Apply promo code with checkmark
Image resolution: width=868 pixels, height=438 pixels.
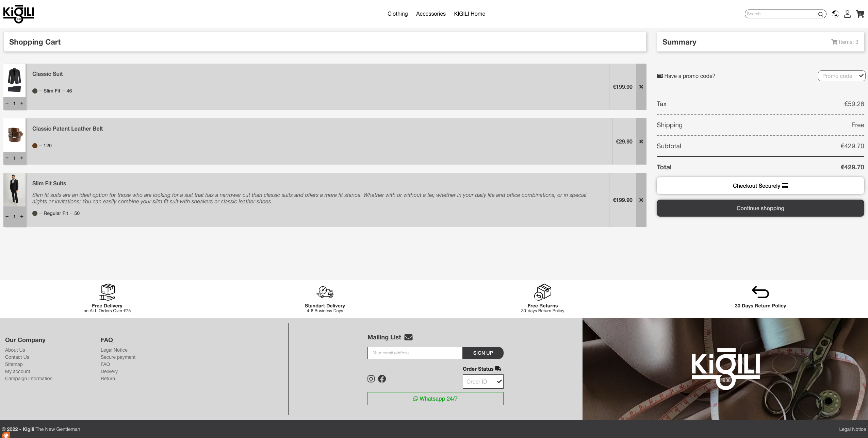click(861, 76)
